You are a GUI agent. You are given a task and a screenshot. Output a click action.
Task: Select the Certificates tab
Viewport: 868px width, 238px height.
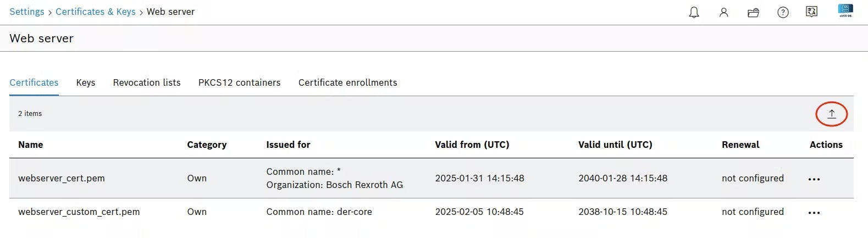click(34, 82)
